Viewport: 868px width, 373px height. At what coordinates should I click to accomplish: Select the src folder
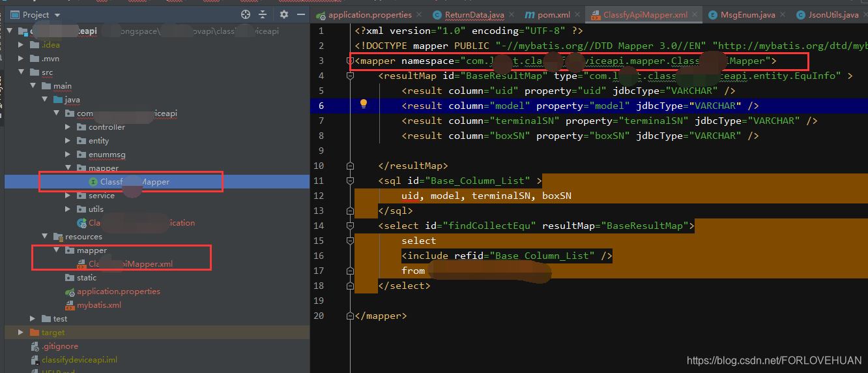coord(47,72)
